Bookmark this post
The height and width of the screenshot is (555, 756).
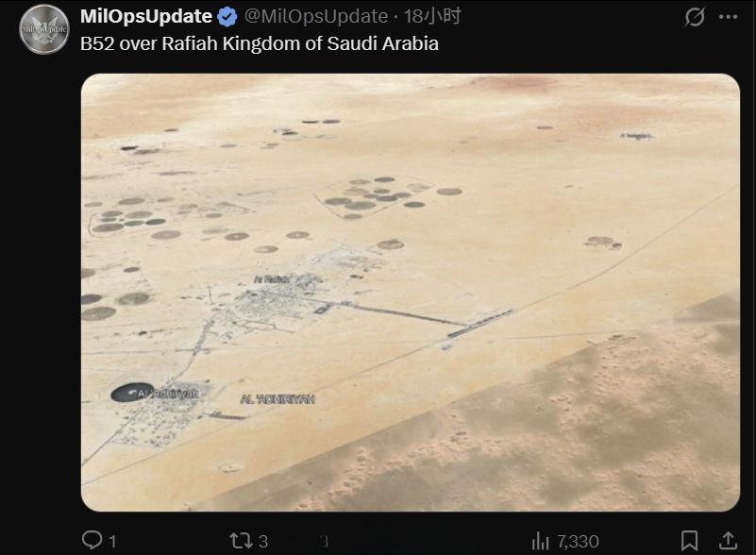690,541
